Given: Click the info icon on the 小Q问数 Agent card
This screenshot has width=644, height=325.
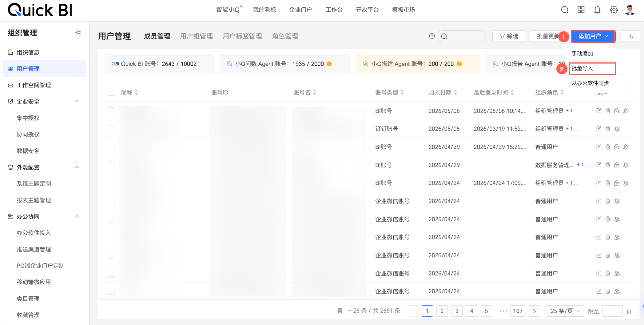Looking at the screenshot, I should pos(329,64).
